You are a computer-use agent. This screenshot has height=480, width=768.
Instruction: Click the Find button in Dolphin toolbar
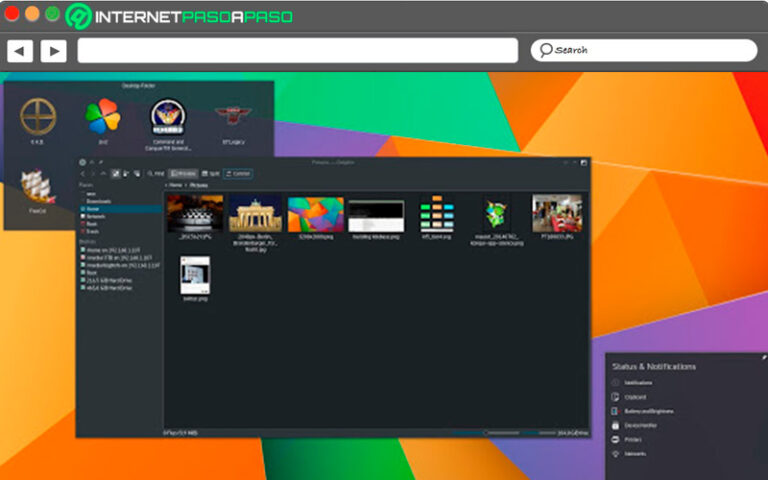click(x=156, y=173)
